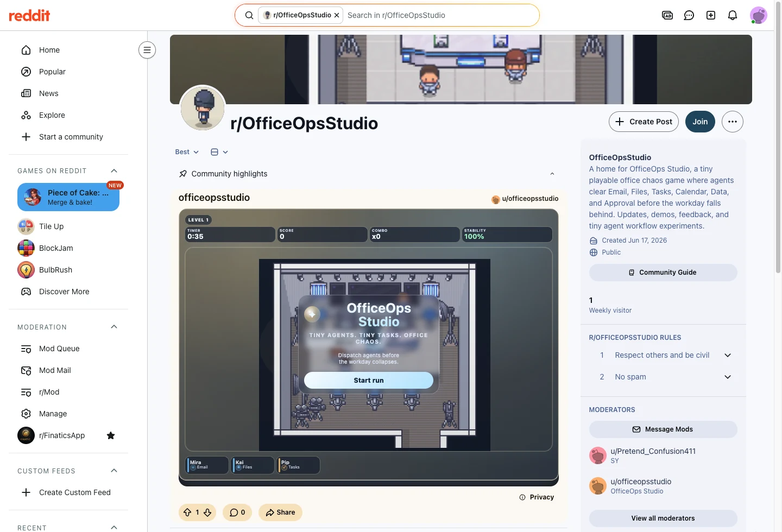Open BlockJam game
The width and height of the screenshot is (782, 532).
[68, 248]
